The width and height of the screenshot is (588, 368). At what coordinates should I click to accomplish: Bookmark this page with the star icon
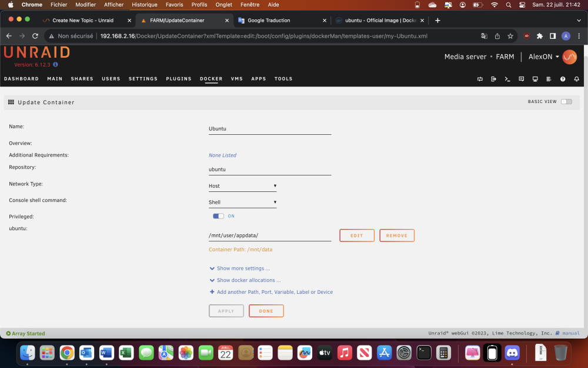[510, 36]
